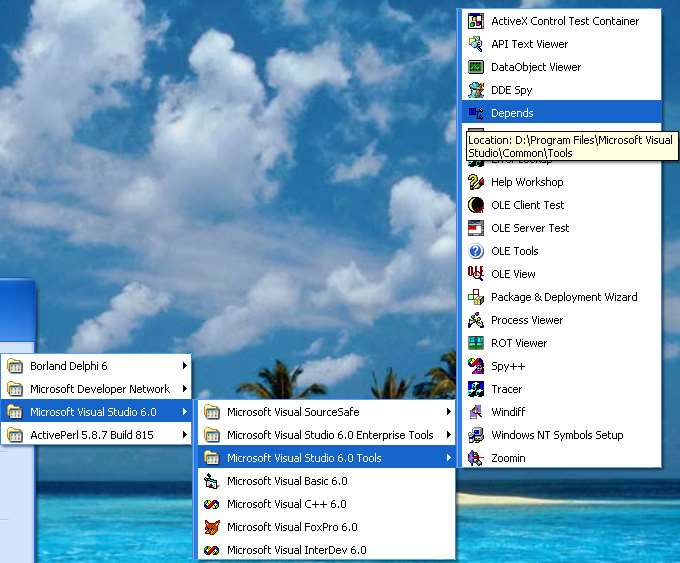Click the Microsoft Visual Basic 6.0 icon
Screen dimensions: 680x563
[212, 481]
